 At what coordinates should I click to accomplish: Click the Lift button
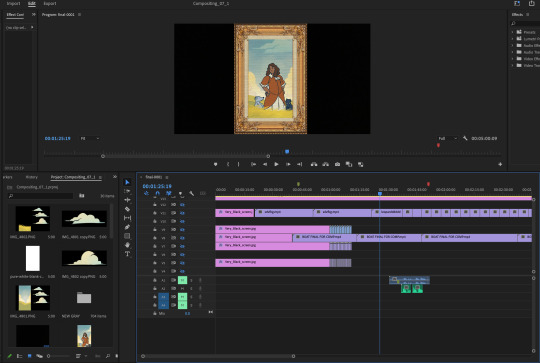point(314,165)
